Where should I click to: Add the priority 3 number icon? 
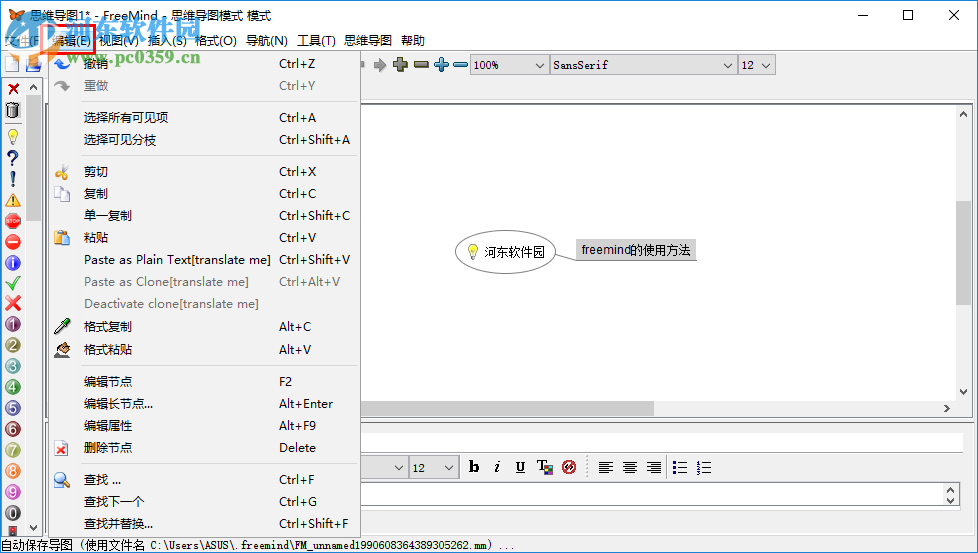(x=13, y=366)
